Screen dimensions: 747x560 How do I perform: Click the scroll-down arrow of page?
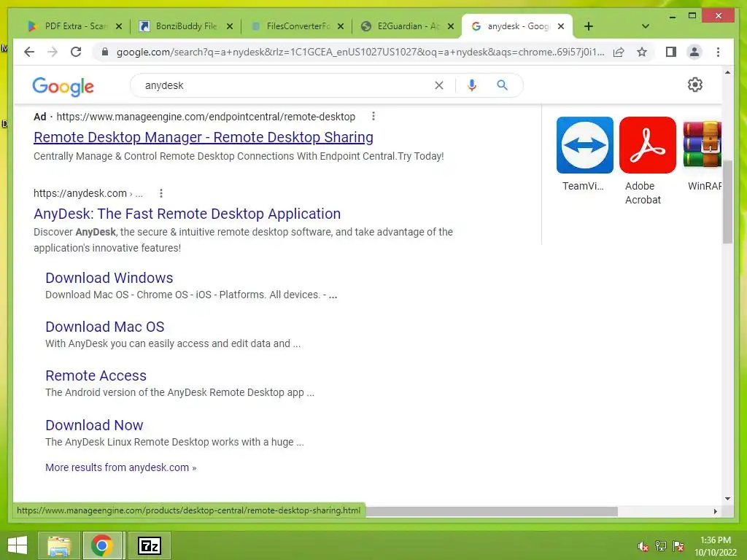(727, 499)
